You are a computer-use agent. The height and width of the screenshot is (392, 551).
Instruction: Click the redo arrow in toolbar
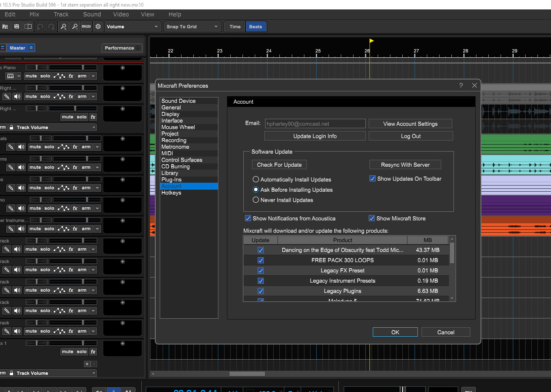click(x=51, y=27)
